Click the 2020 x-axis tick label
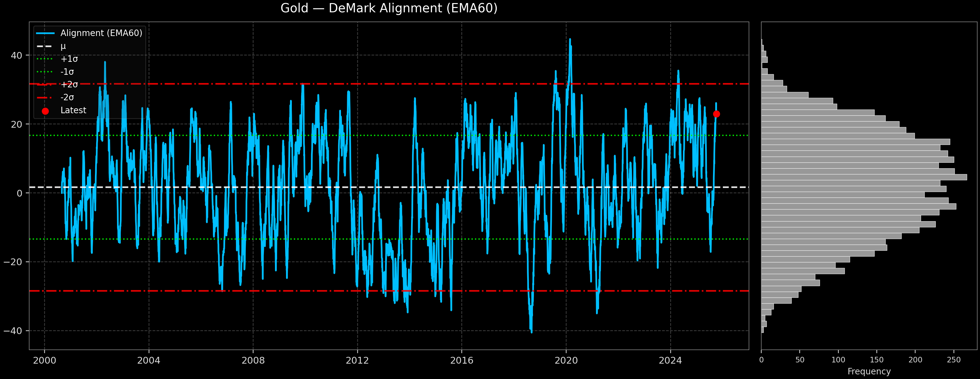The width and height of the screenshot is (980, 379). [566, 360]
